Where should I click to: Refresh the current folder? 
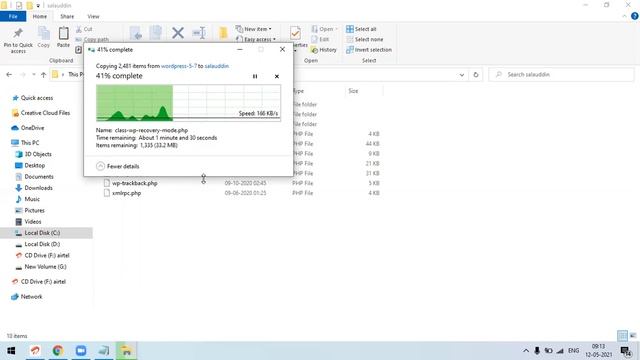click(x=476, y=75)
